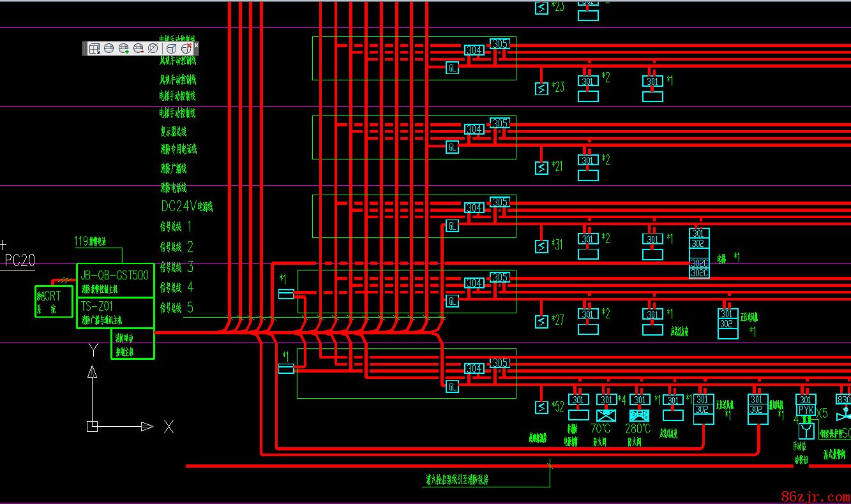
Task: Apply Smooth More with green plus icon
Action: pyautogui.click(x=124, y=48)
